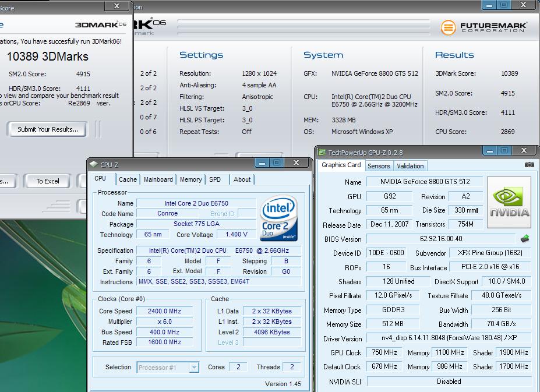Open the Processor #1 selection dropdown
The image size is (540, 392).
coord(168,368)
